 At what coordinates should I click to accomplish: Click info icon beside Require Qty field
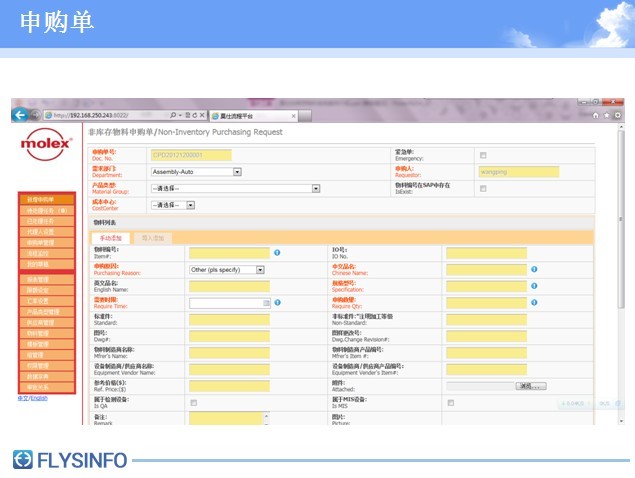[x=535, y=301]
